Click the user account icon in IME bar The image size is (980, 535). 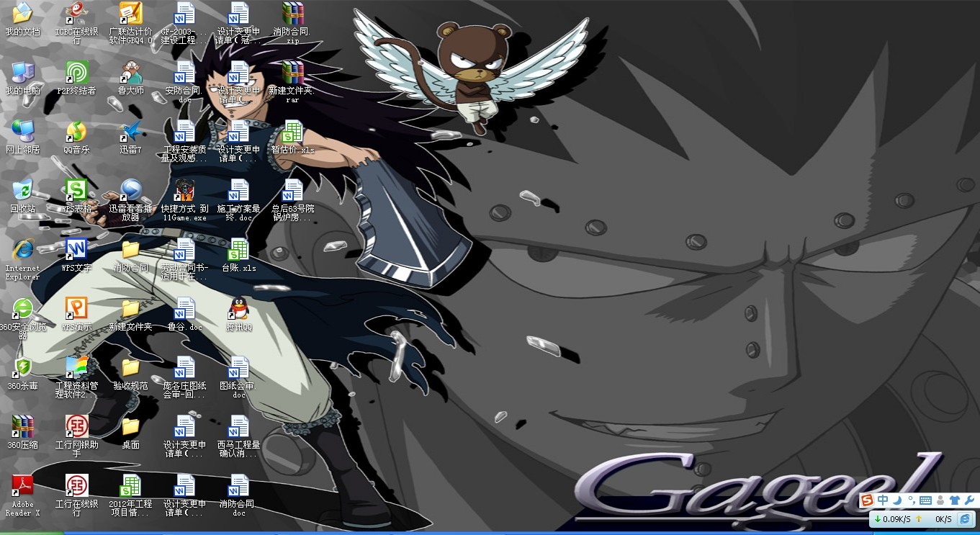click(940, 500)
